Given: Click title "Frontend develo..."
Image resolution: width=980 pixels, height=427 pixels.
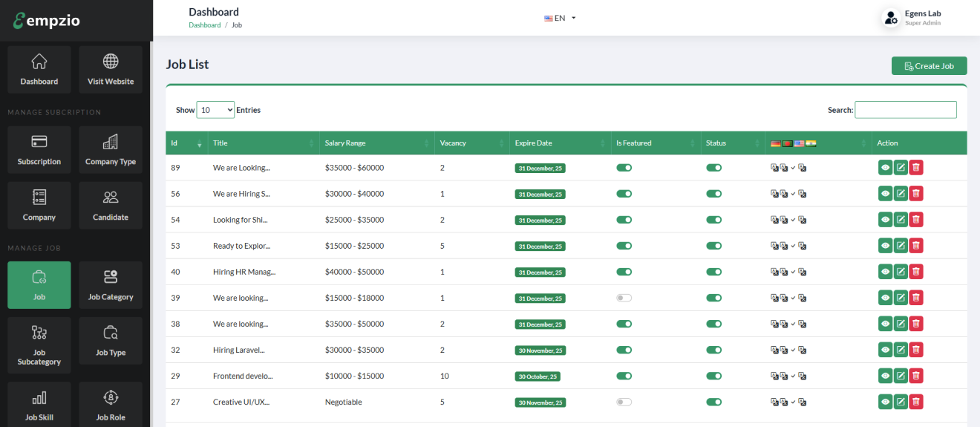Looking at the screenshot, I should pyautogui.click(x=243, y=376).
